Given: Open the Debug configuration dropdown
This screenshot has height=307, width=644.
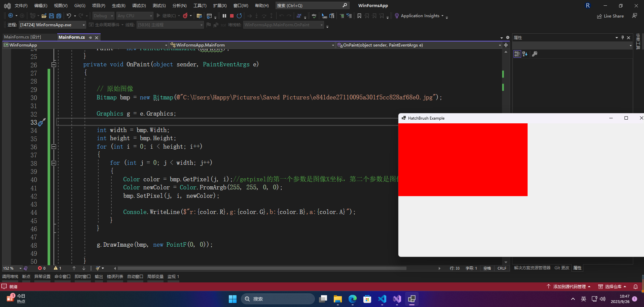Looking at the screenshot, I should 103,16.
